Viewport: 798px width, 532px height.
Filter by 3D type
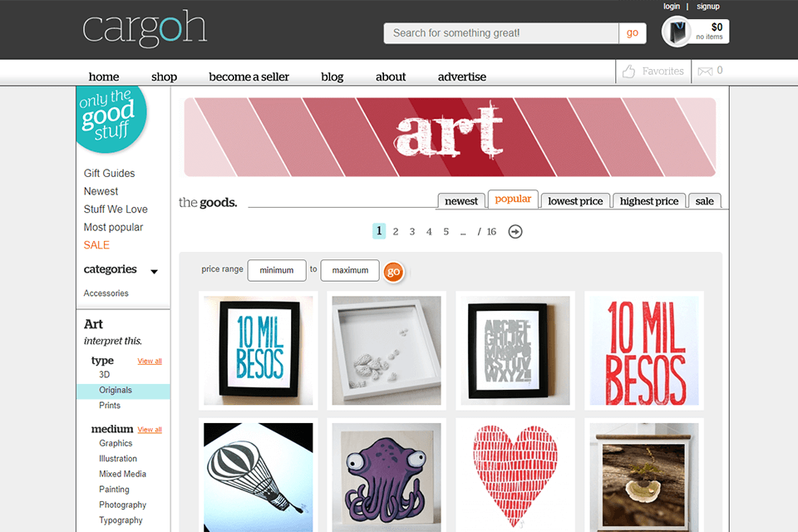click(x=105, y=375)
